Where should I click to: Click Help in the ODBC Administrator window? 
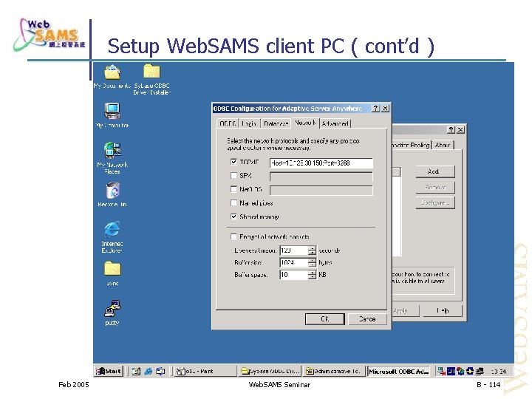(443, 311)
